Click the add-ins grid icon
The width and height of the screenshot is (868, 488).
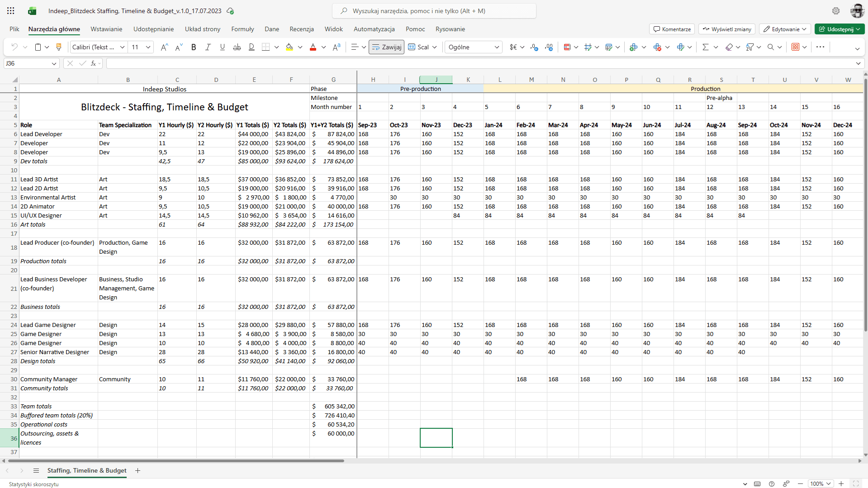click(x=796, y=47)
